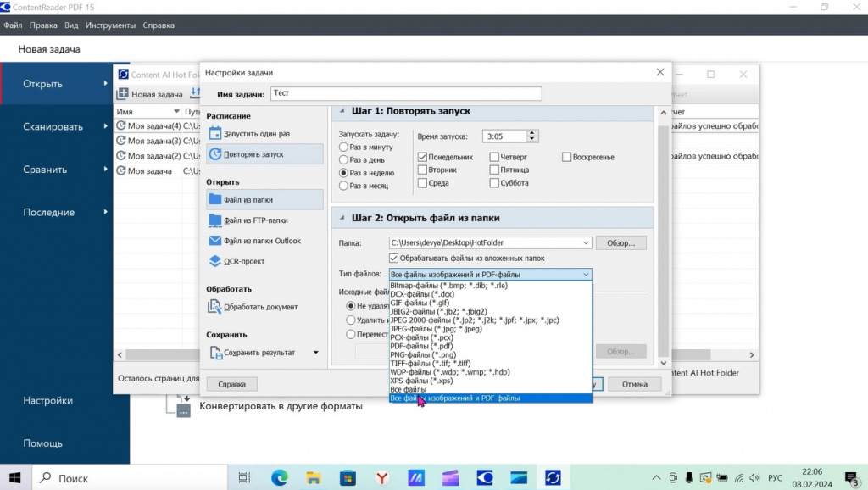Select Раз в неделю radio button
Screen dimensions: 868x490
[343, 173]
